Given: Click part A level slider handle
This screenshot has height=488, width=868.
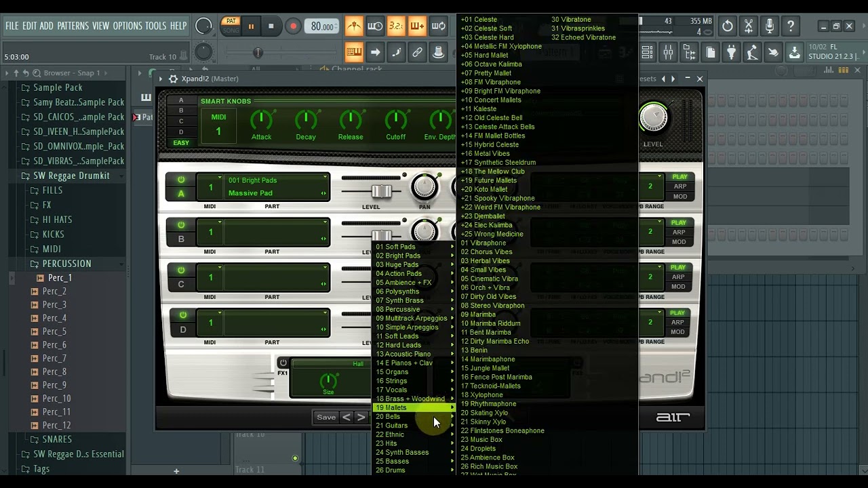Looking at the screenshot, I should click(381, 191).
